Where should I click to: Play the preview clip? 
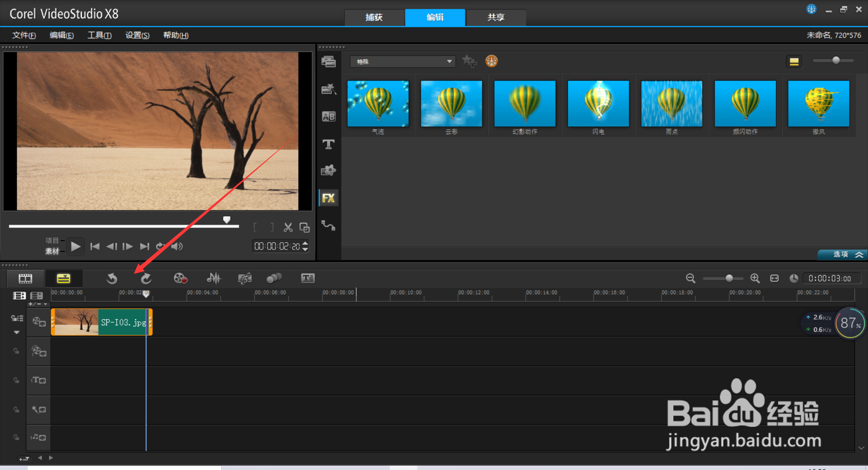[75, 246]
